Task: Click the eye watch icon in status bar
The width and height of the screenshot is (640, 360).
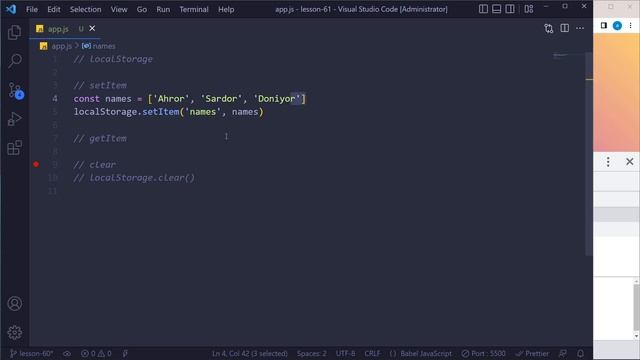Action: (x=67, y=353)
